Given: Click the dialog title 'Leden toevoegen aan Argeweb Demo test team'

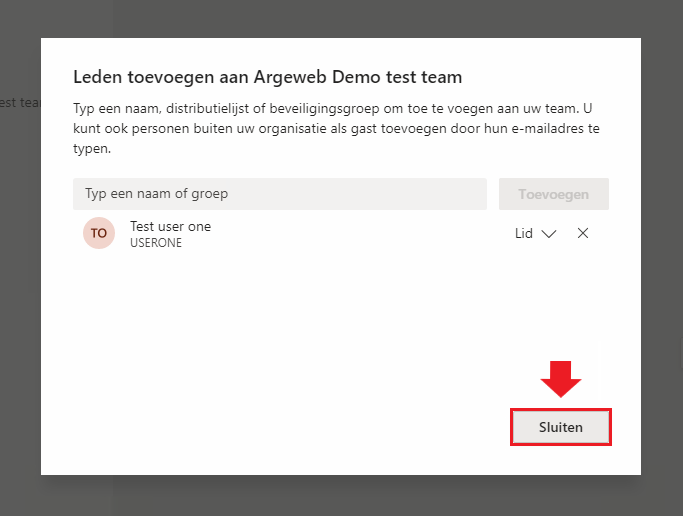Looking at the screenshot, I should tap(267, 77).
